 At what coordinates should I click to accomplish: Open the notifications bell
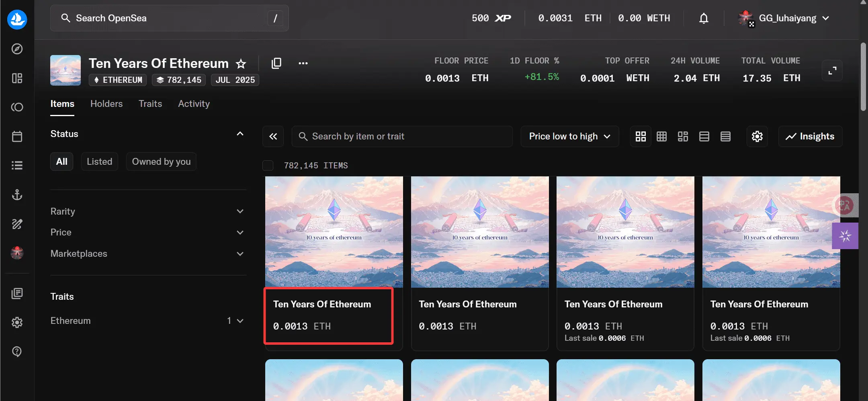point(704,18)
